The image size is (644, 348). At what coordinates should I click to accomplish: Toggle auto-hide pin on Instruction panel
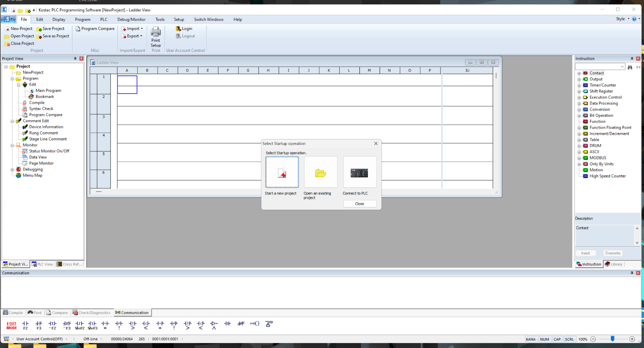click(x=632, y=59)
